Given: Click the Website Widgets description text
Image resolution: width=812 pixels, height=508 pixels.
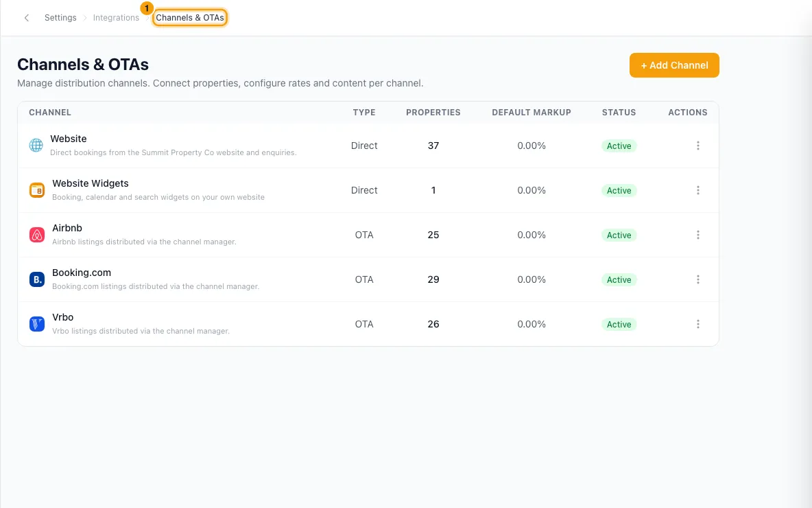Looking at the screenshot, I should click(x=158, y=197).
